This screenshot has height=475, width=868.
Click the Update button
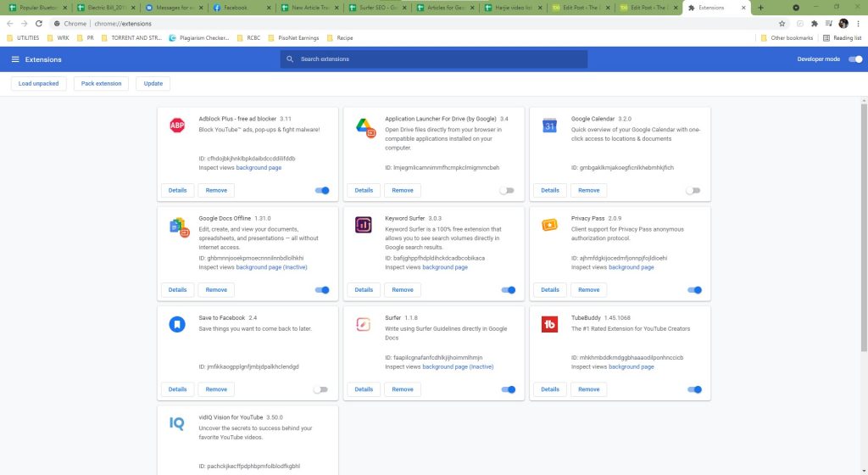click(153, 84)
